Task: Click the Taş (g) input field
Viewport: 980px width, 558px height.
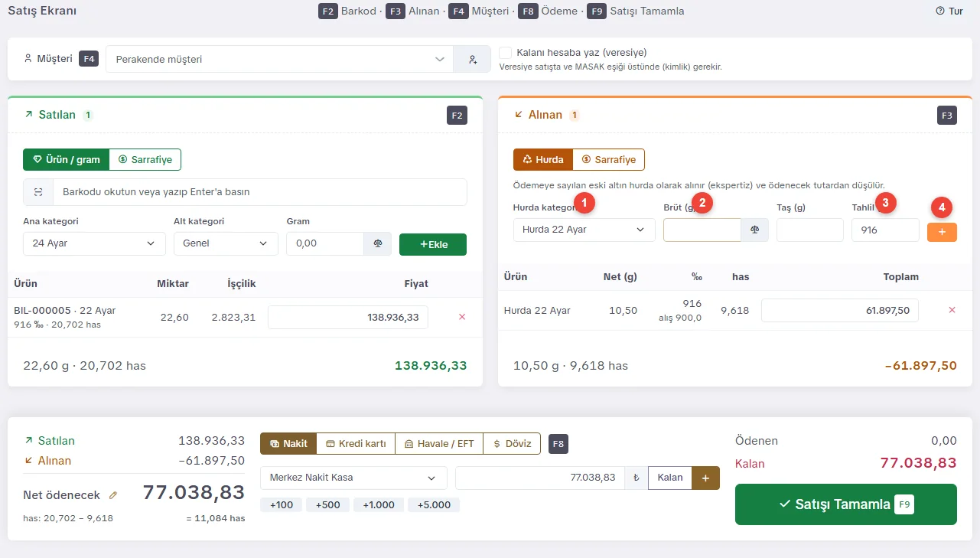Action: click(810, 230)
